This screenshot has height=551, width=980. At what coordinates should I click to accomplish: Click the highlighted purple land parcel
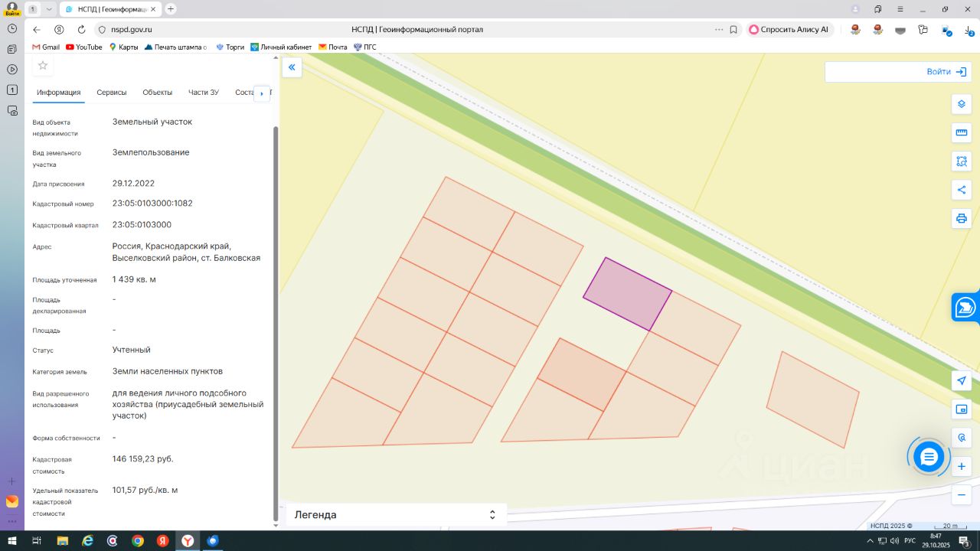click(628, 294)
